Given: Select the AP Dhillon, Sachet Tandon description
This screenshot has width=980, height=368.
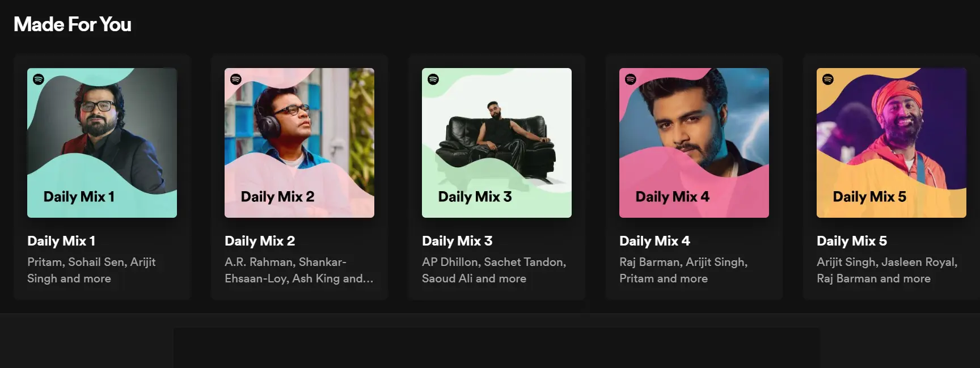Looking at the screenshot, I should pos(494,270).
